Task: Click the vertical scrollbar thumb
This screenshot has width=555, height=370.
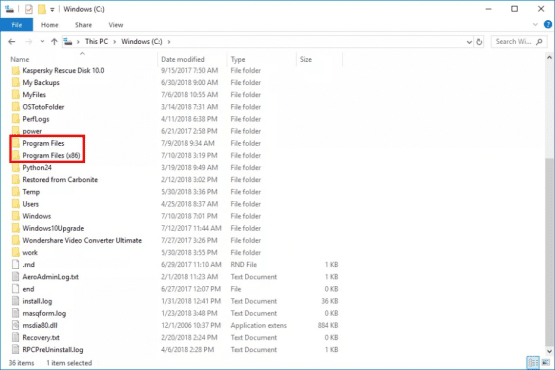Action: 549,251
